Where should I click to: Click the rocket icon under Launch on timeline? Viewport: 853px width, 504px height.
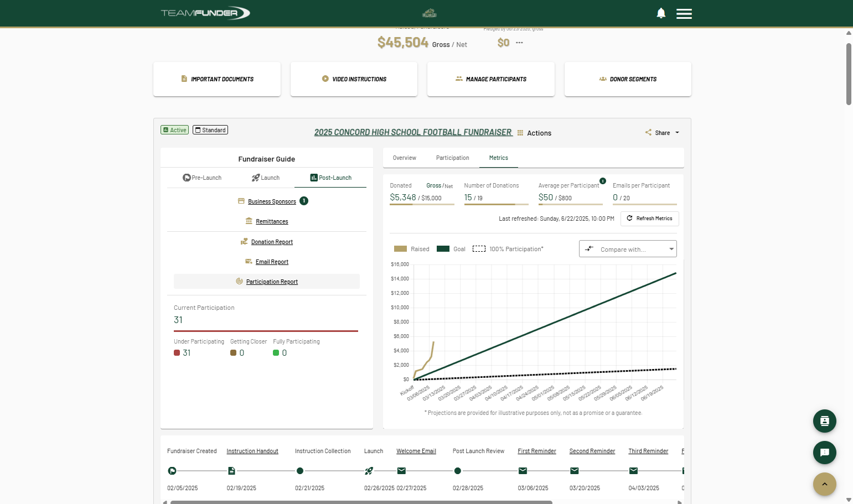click(369, 471)
